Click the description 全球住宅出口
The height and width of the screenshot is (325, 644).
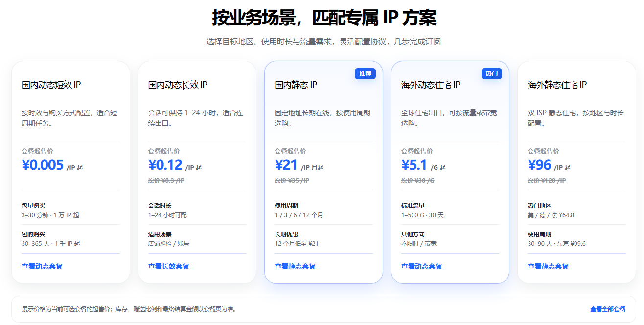pyautogui.click(x=449, y=118)
